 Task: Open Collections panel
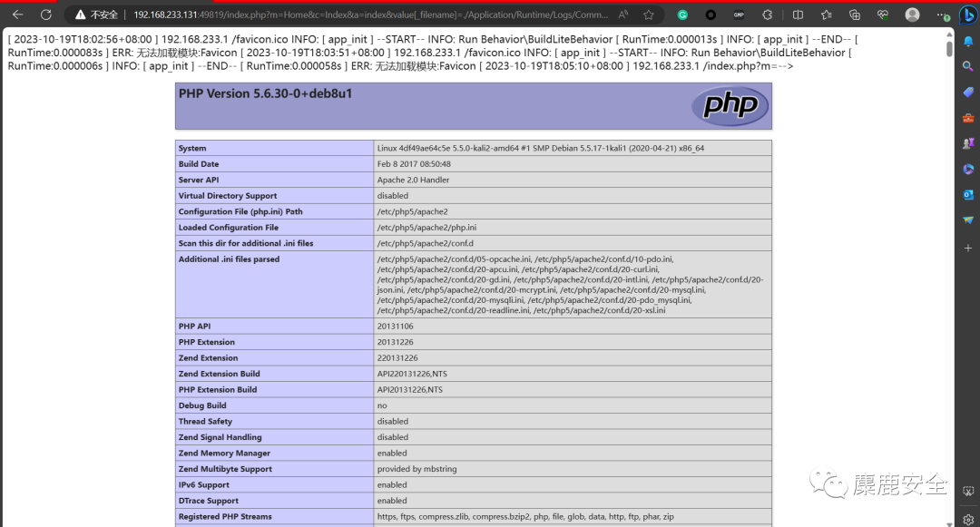pyautogui.click(x=855, y=15)
